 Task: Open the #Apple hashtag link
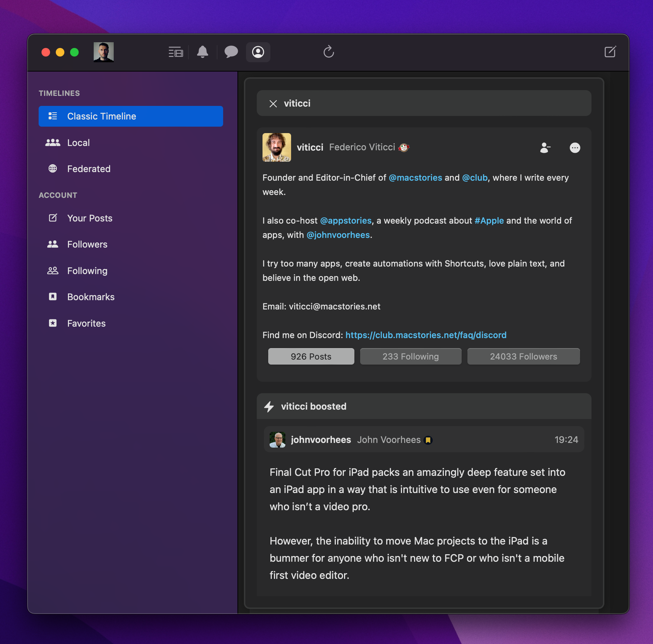pos(489,221)
